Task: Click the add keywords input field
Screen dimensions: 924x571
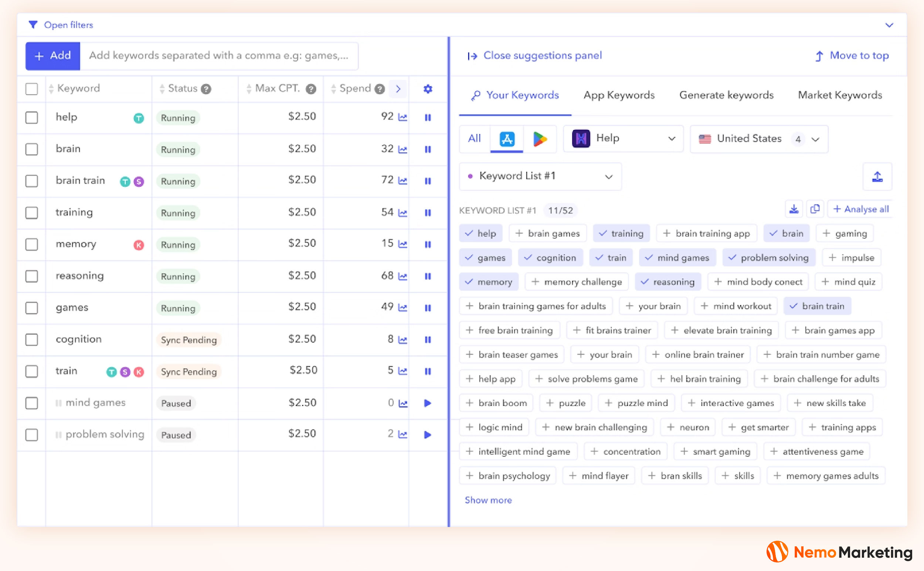Action: [x=219, y=56]
